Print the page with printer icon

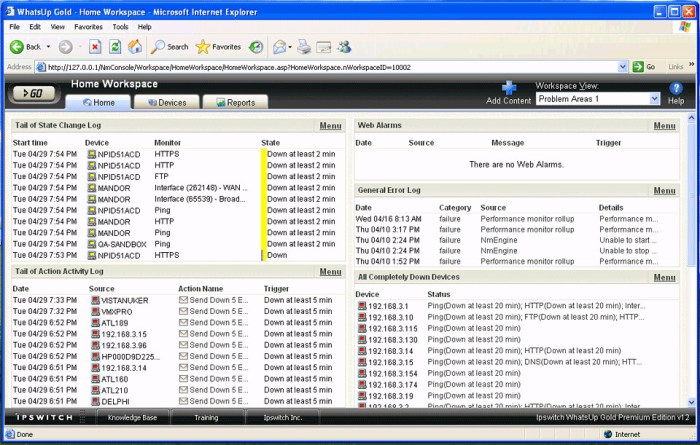(304, 47)
